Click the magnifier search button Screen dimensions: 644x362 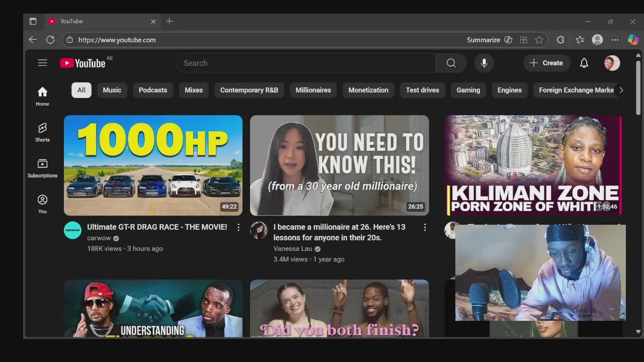click(x=451, y=63)
